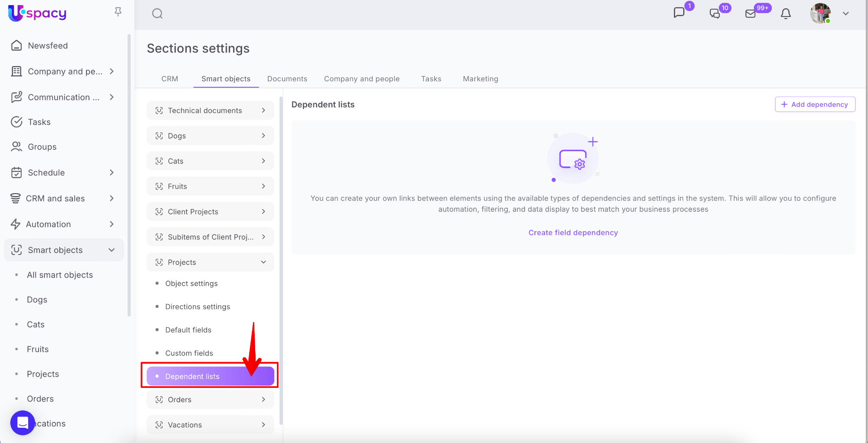Open the notifications bell
This screenshot has width=868, height=443.
click(x=786, y=14)
